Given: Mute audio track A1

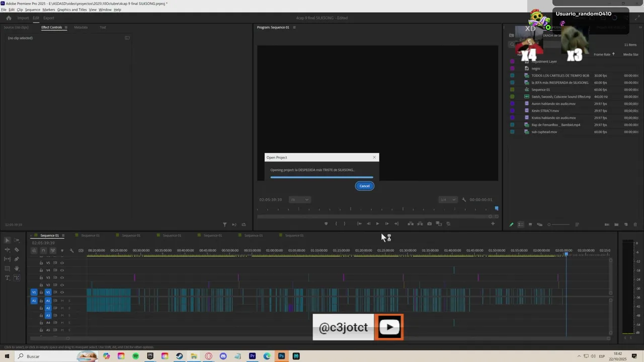Looking at the screenshot, I should [62, 301].
